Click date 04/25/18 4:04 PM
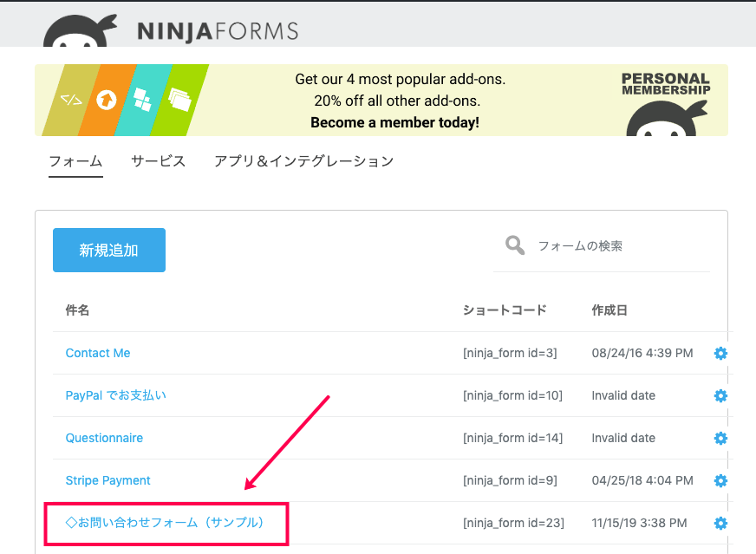 [x=642, y=480]
